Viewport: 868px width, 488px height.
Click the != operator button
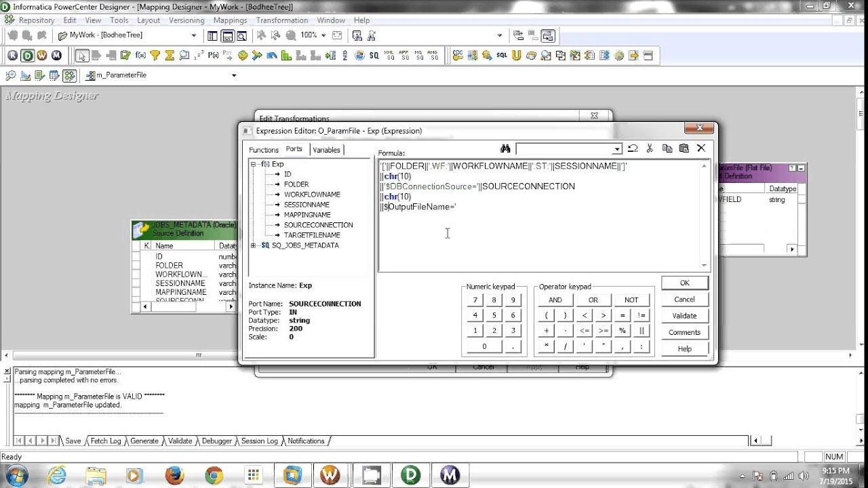coord(641,315)
